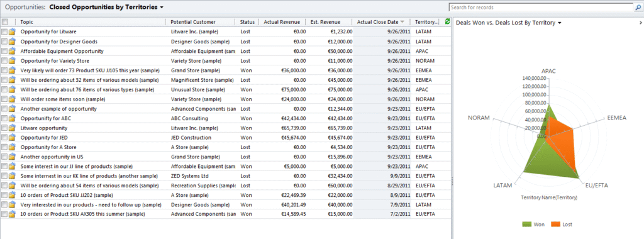Click the APAC axis label on radar chart
This screenshot has height=239, width=644.
[x=548, y=71]
